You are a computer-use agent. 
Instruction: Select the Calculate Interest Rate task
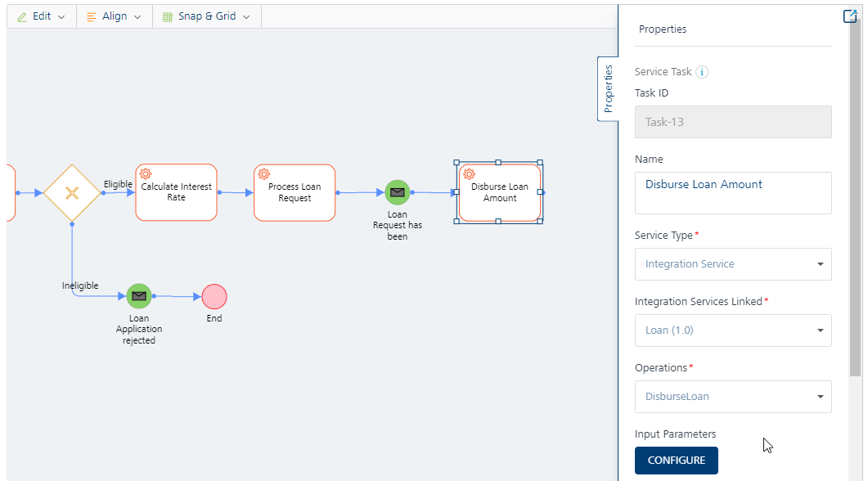pyautogui.click(x=176, y=192)
